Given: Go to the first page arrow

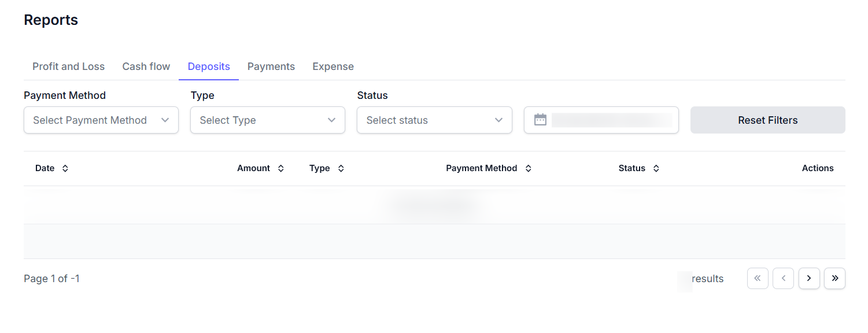Looking at the screenshot, I should [758, 278].
